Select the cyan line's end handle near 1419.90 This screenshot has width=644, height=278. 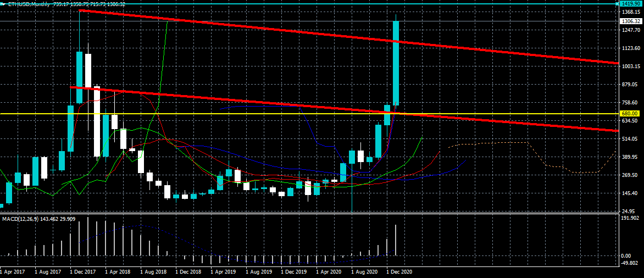click(617, 3)
